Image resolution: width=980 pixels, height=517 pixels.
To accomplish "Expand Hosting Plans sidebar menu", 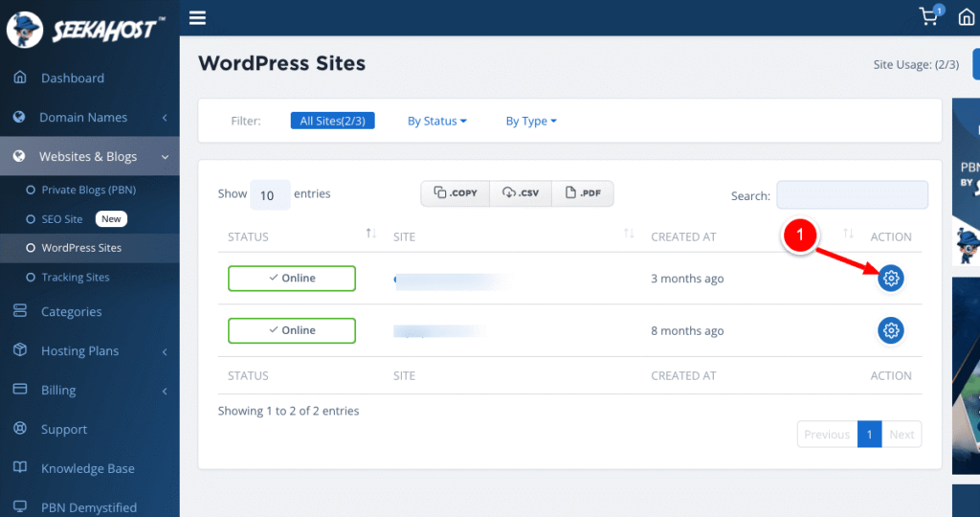I will point(90,350).
